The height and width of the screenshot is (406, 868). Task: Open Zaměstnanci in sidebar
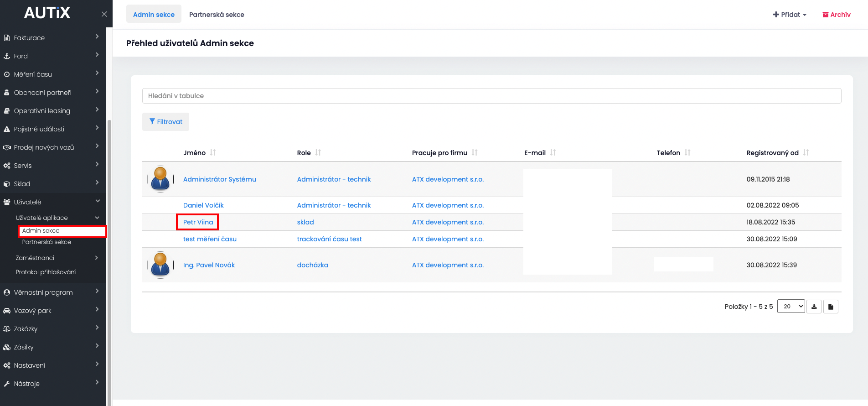point(35,258)
